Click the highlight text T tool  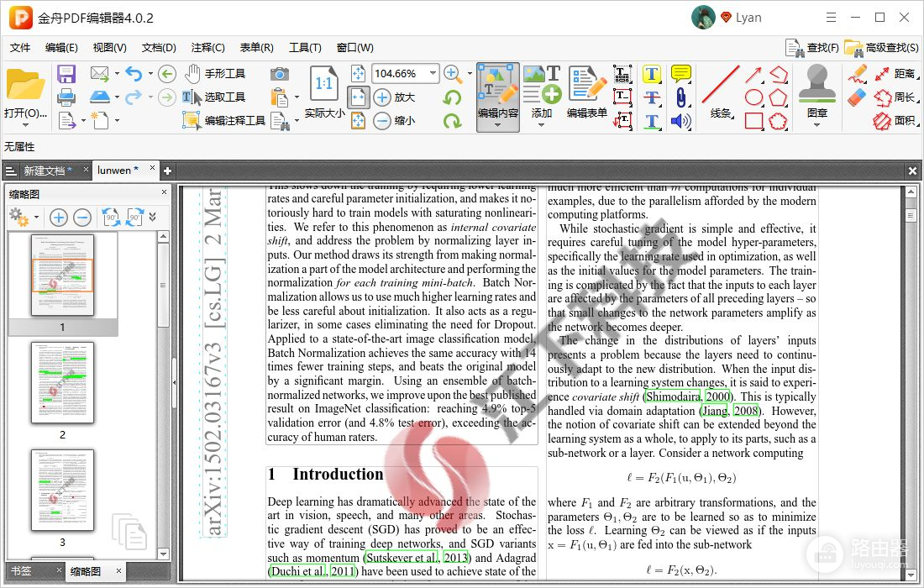coord(651,74)
